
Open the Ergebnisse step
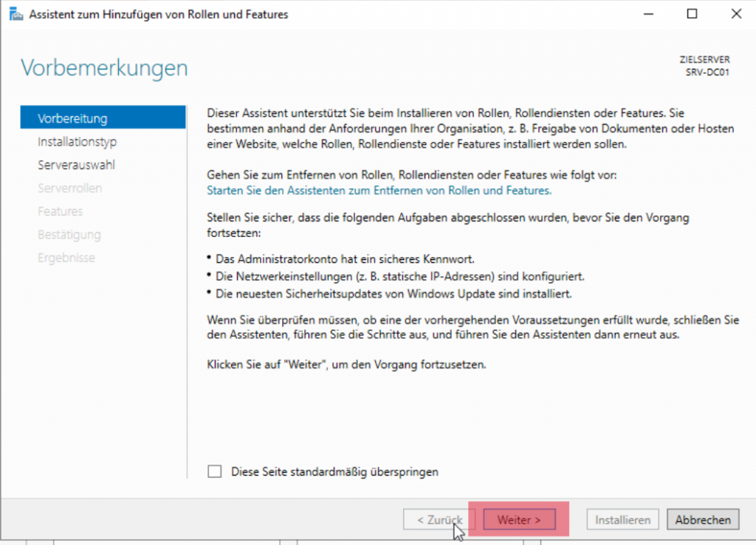pyautogui.click(x=66, y=258)
